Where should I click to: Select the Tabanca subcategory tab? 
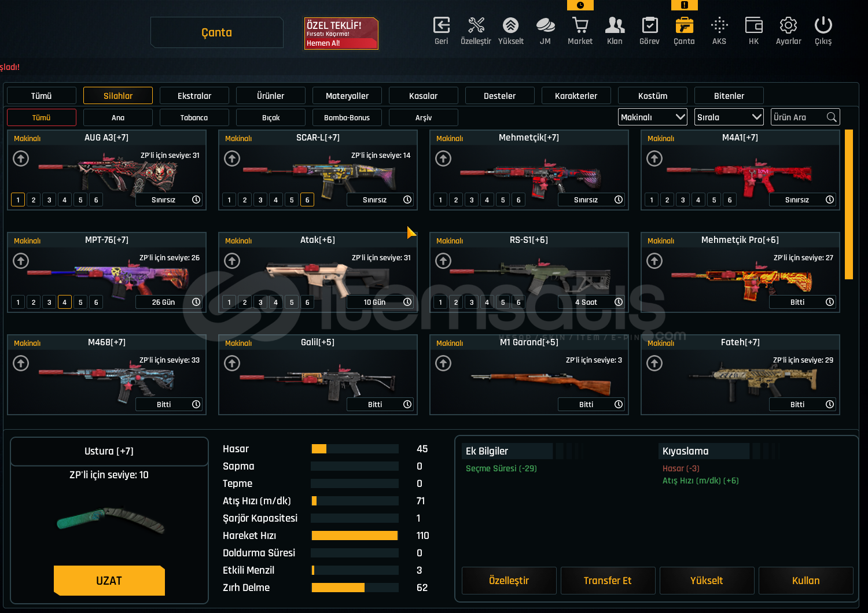pyautogui.click(x=194, y=118)
